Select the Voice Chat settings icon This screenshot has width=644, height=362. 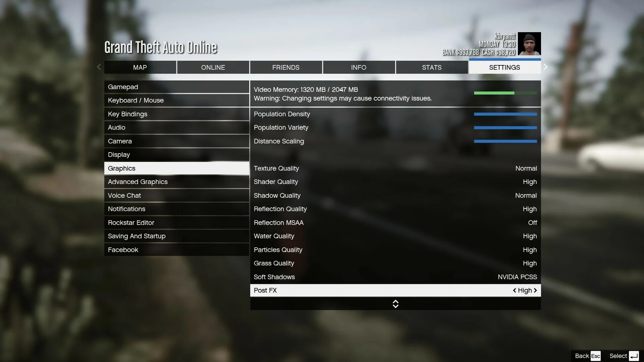(x=124, y=195)
